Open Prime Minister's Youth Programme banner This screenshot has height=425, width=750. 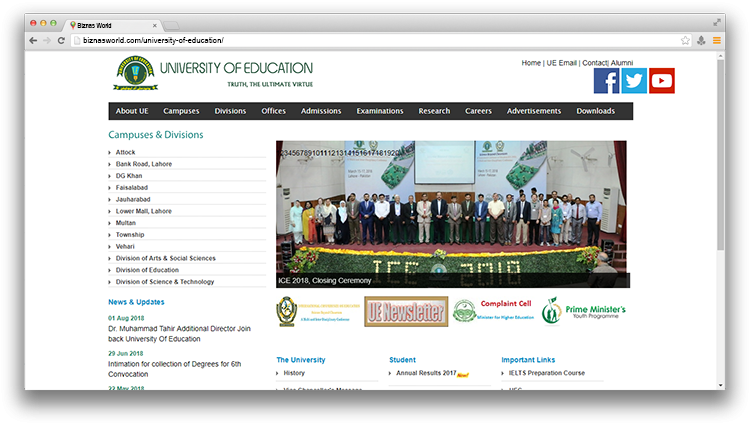point(584,312)
